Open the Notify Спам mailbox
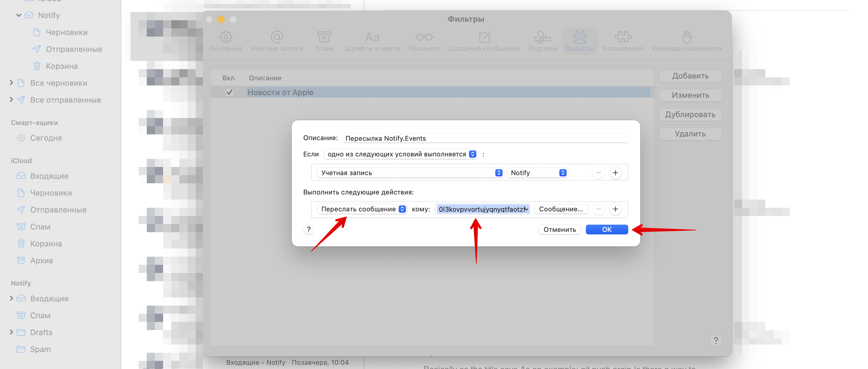The image size is (868, 369). 40,316
